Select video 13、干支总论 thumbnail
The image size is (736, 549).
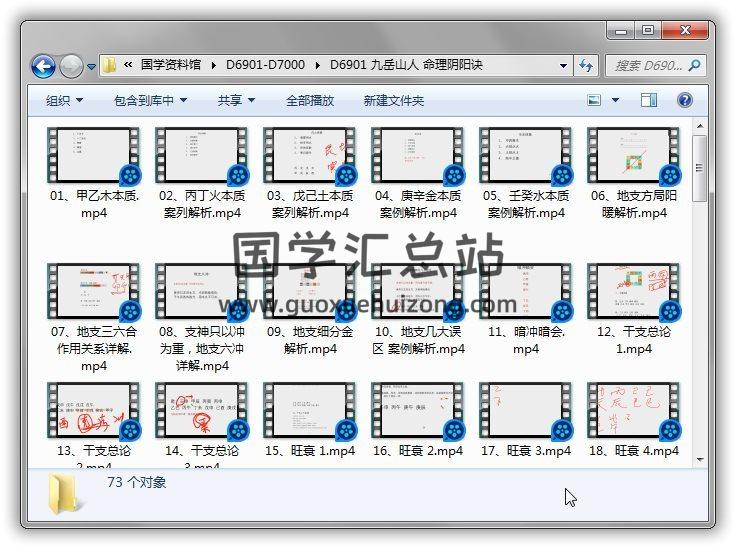coord(93,411)
